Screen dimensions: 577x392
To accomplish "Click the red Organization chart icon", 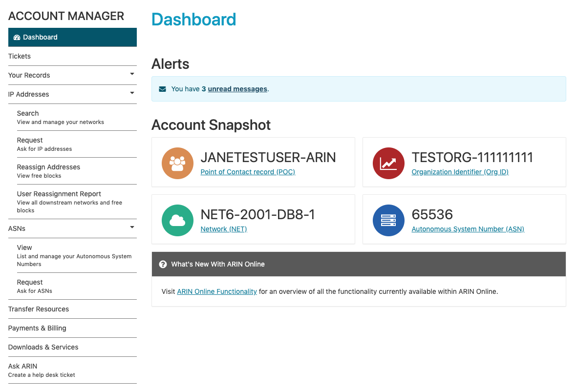I will pyautogui.click(x=388, y=163).
